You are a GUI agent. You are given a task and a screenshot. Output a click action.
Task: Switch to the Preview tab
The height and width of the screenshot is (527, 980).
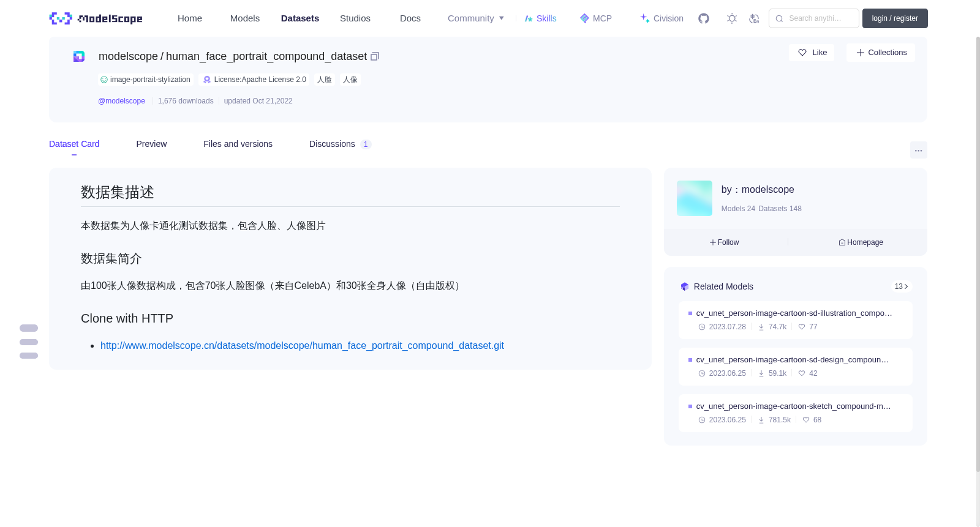point(151,144)
